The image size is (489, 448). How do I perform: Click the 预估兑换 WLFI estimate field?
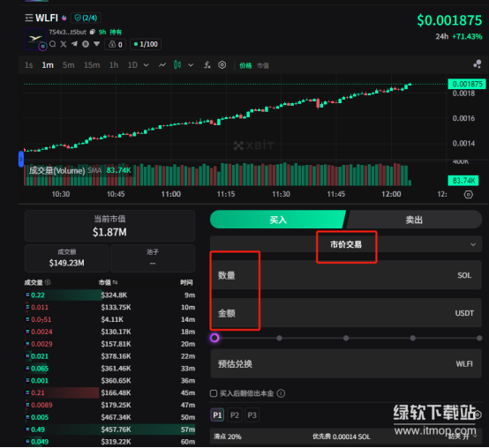(346, 363)
